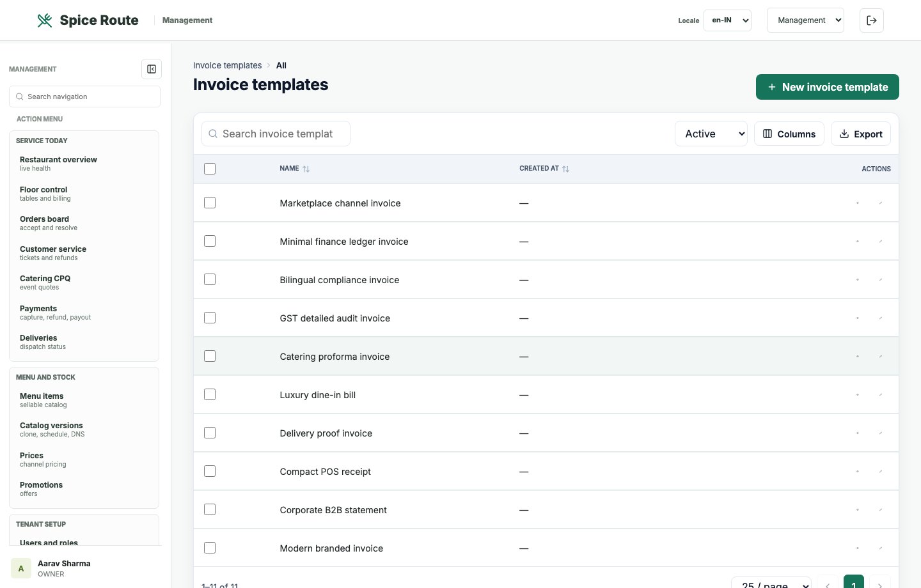Viewport: 921px width, 588px height.
Task: Edit the Corporate B2B statement template
Action: click(x=881, y=510)
